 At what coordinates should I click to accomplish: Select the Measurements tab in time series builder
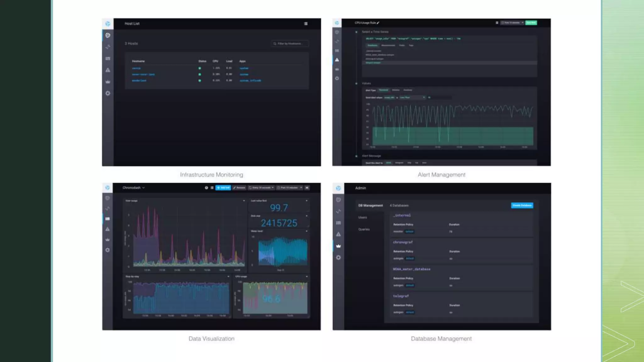click(388, 45)
